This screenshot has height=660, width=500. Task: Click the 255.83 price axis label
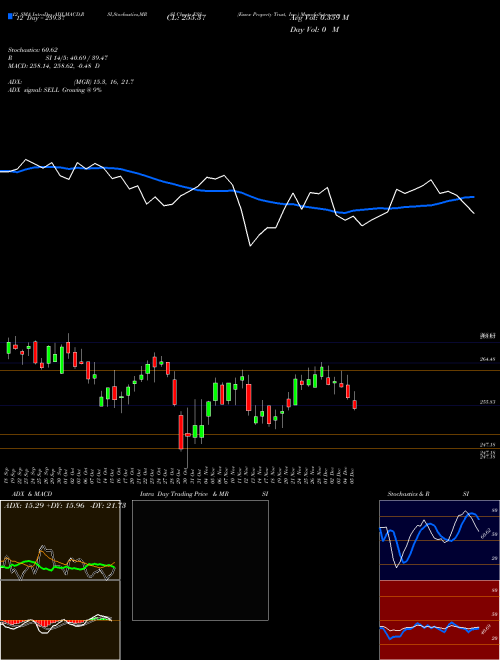488,402
